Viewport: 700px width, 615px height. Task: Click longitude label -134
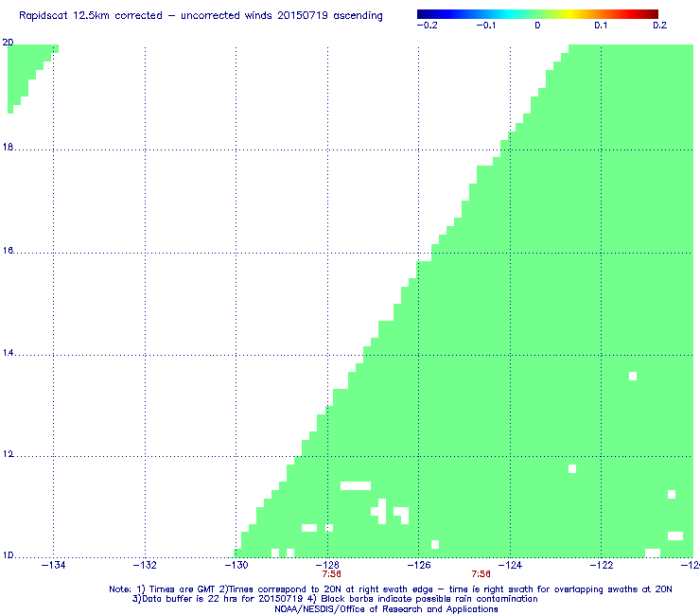[53, 566]
